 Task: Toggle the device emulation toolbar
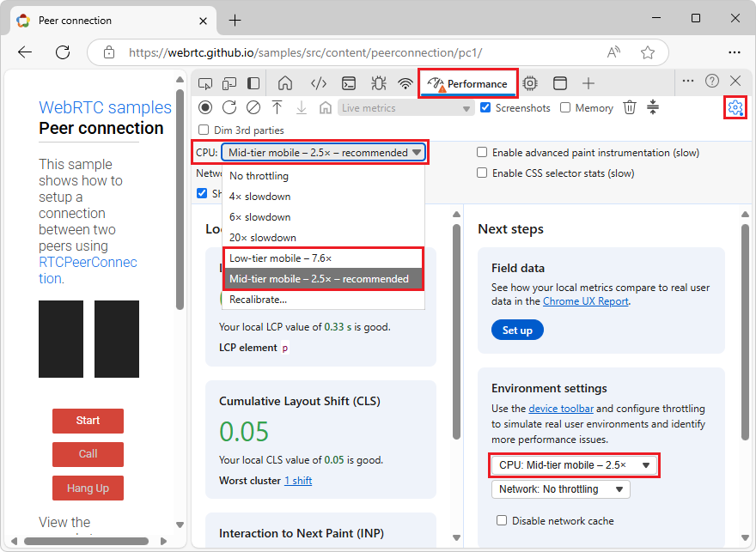point(229,83)
